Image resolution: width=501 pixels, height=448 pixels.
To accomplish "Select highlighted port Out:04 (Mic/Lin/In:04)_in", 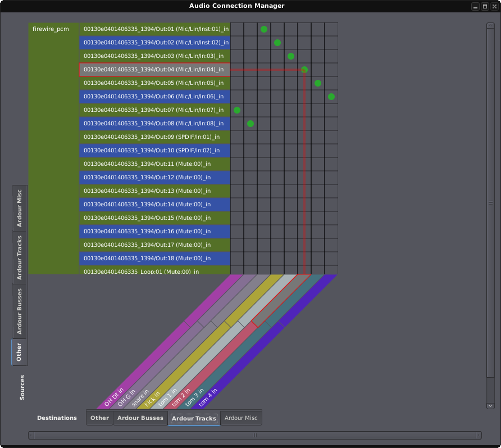I will click(154, 69).
